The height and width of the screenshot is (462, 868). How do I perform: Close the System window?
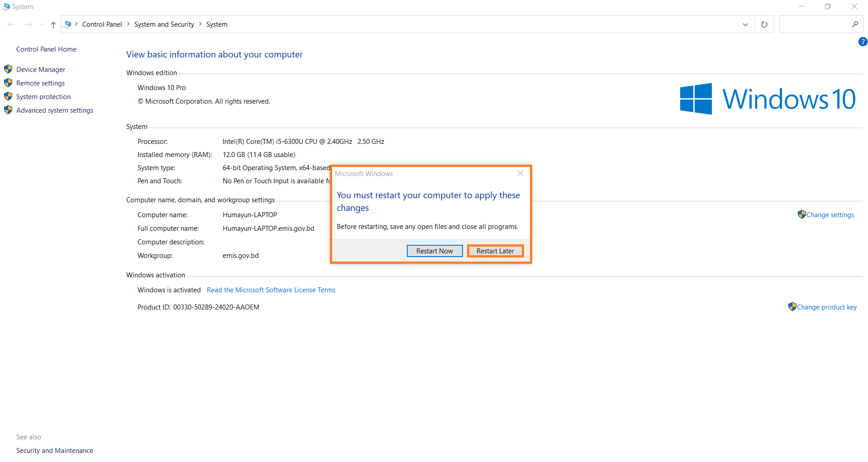(x=854, y=6)
